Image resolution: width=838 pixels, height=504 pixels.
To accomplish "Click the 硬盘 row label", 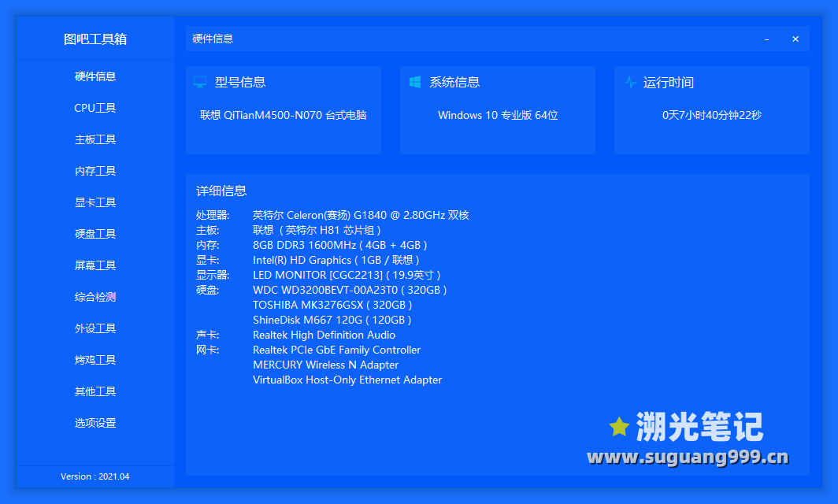I will pyautogui.click(x=207, y=291).
